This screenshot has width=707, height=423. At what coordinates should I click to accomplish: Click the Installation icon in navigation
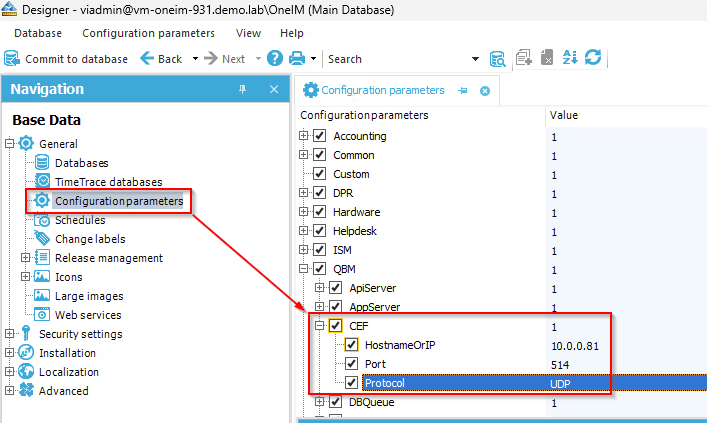(x=26, y=353)
